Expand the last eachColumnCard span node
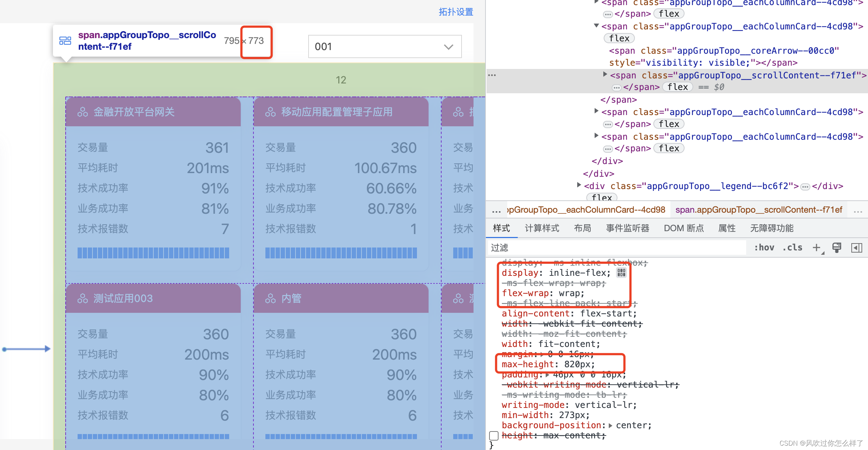 (x=596, y=136)
